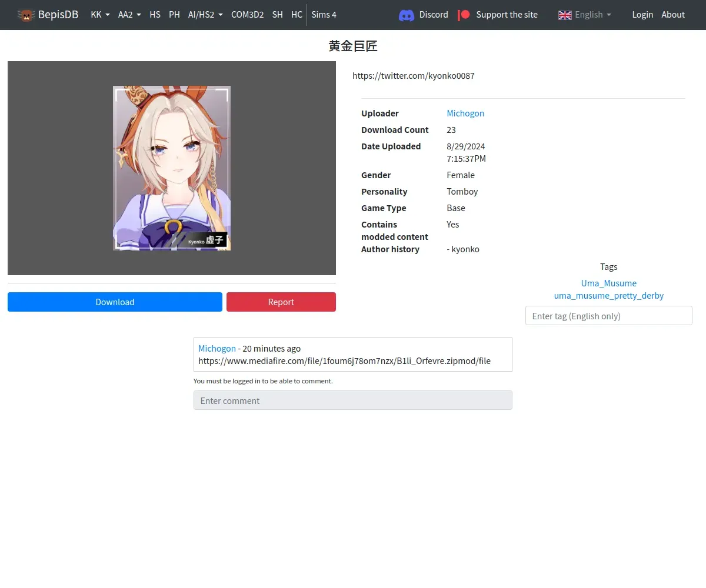The height and width of the screenshot is (588, 706).
Task: Open the uma_musume_pretty_derby tag
Action: [x=609, y=296]
